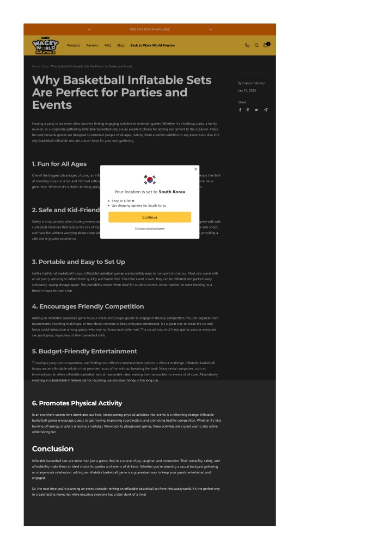The image size is (392, 554).
Task: Share the article on Twitter
Action: point(256,110)
